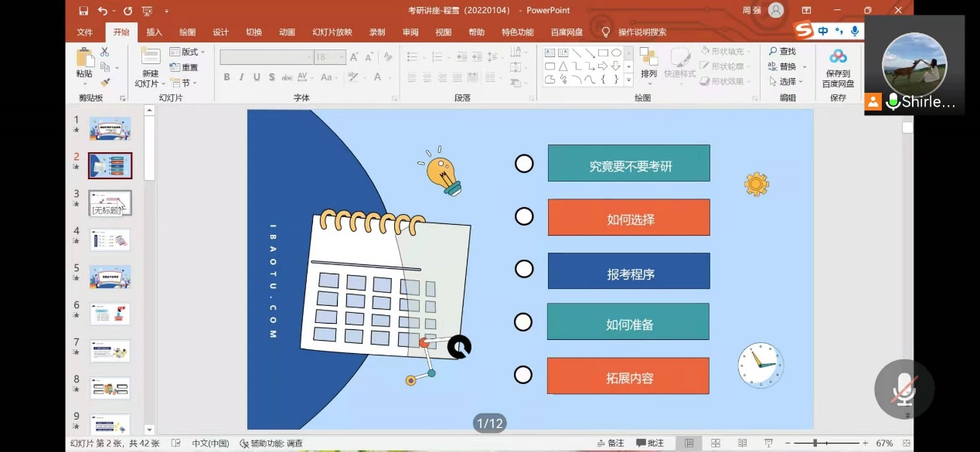Image resolution: width=980 pixels, height=452 pixels.
Task: Click the zoom slider in status bar
Action: 815,444
